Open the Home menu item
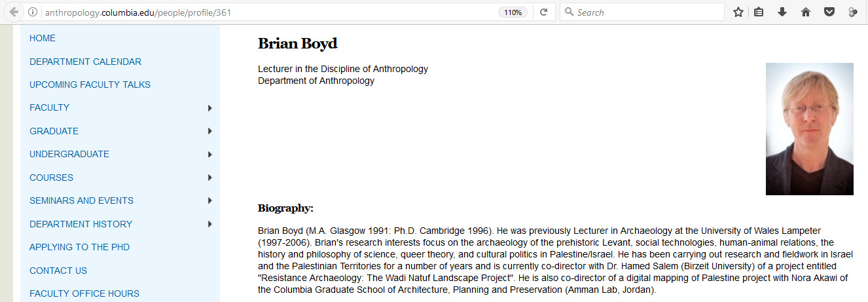 43,38
